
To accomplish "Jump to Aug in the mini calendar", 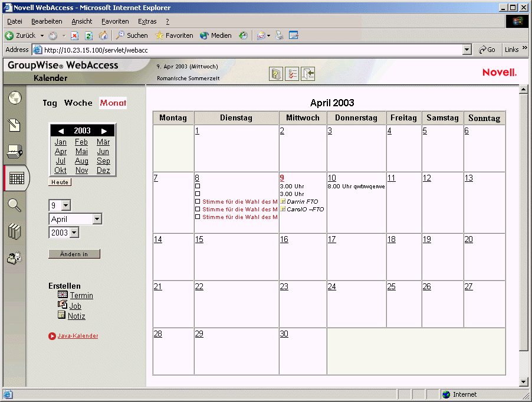I will tap(81, 161).
